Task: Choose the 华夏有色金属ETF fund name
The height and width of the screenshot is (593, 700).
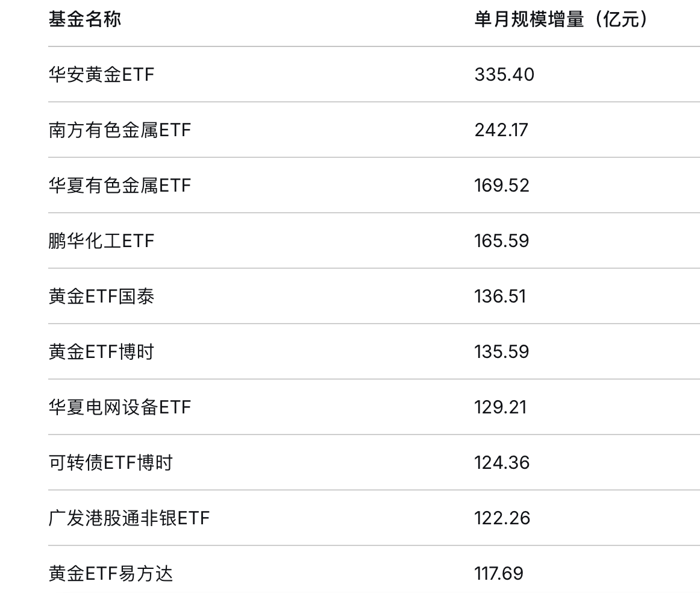Action: click(x=119, y=186)
